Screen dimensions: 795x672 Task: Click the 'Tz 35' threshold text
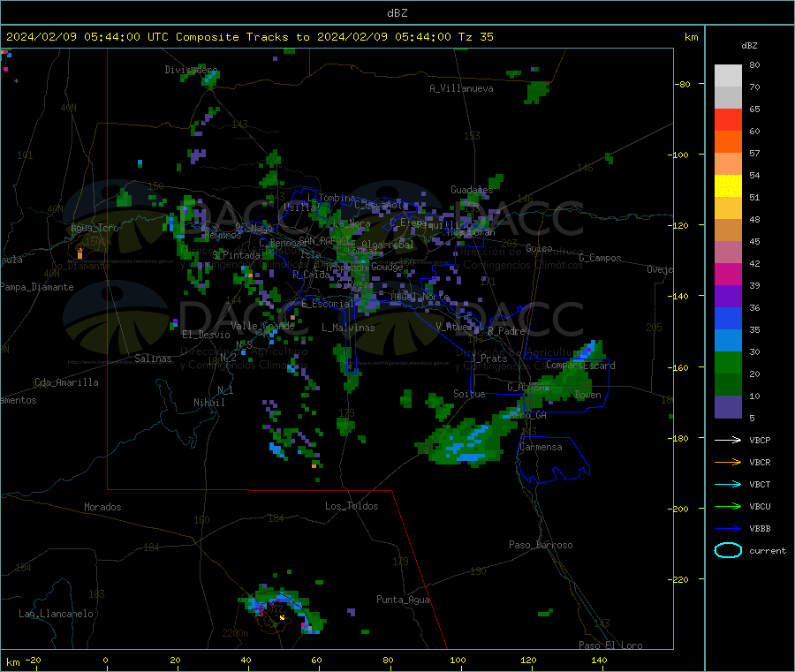pos(475,37)
